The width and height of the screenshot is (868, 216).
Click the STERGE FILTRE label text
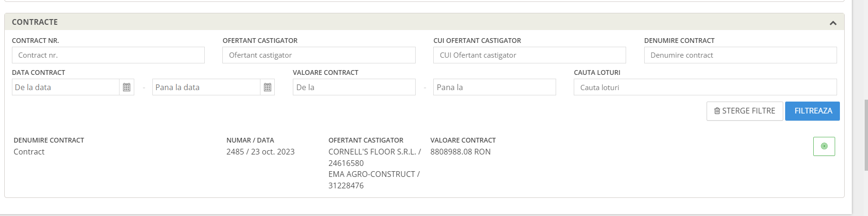coord(748,111)
